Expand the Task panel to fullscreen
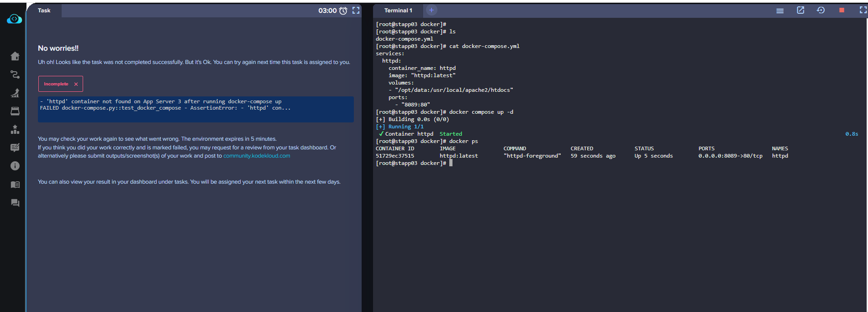 click(356, 11)
